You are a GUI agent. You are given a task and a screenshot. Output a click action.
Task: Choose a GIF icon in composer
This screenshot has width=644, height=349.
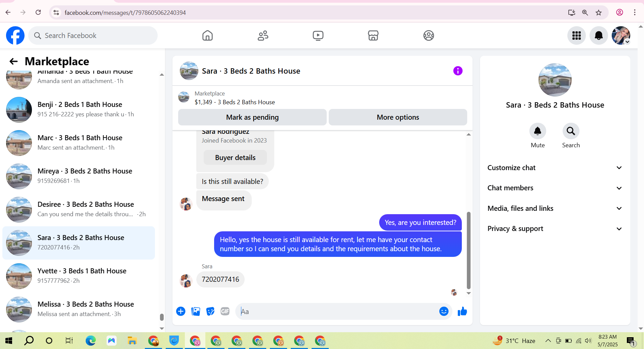point(225,311)
